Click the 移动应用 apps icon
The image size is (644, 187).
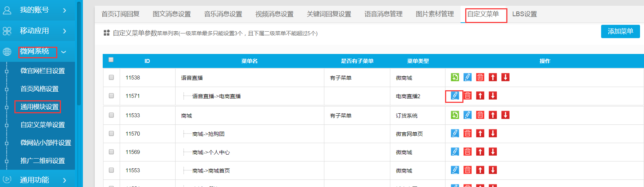tap(7, 31)
